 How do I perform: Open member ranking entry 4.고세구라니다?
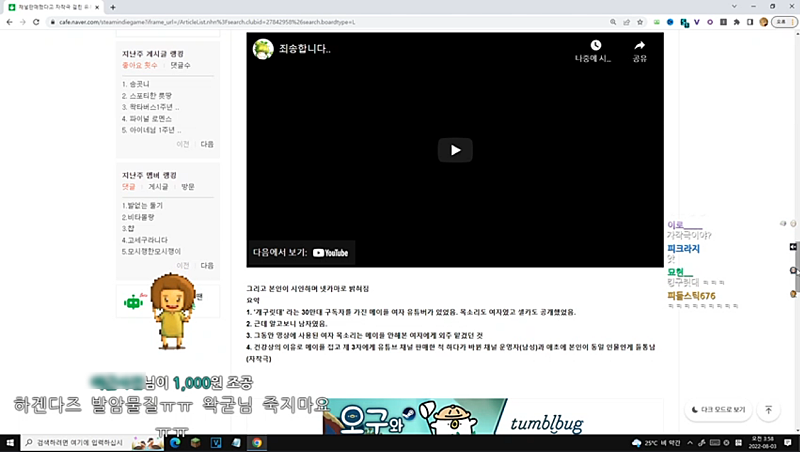145,240
